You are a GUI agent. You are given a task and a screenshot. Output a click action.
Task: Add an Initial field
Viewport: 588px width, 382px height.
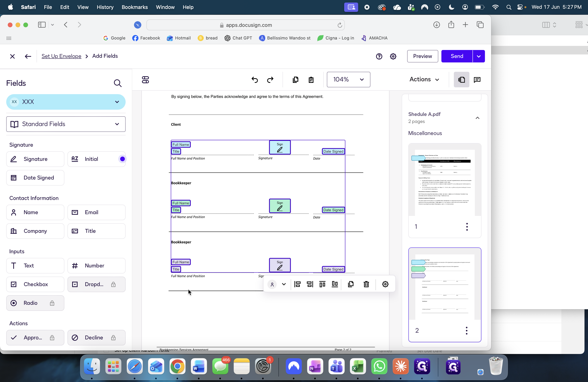pyautogui.click(x=96, y=159)
